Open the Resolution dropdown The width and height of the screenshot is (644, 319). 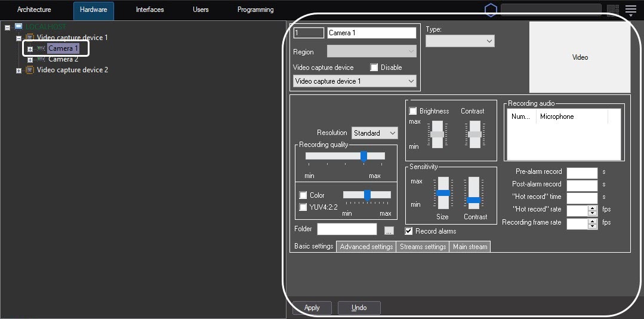coord(374,133)
